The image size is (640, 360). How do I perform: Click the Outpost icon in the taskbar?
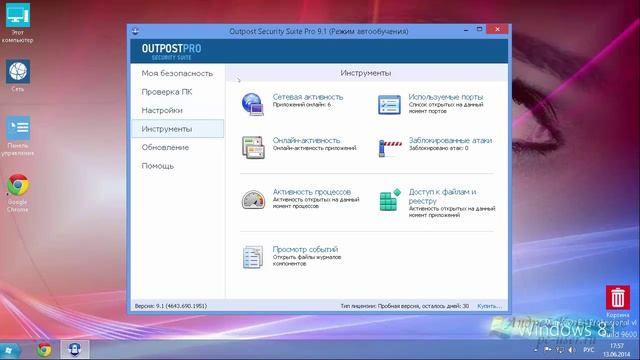(x=74, y=350)
